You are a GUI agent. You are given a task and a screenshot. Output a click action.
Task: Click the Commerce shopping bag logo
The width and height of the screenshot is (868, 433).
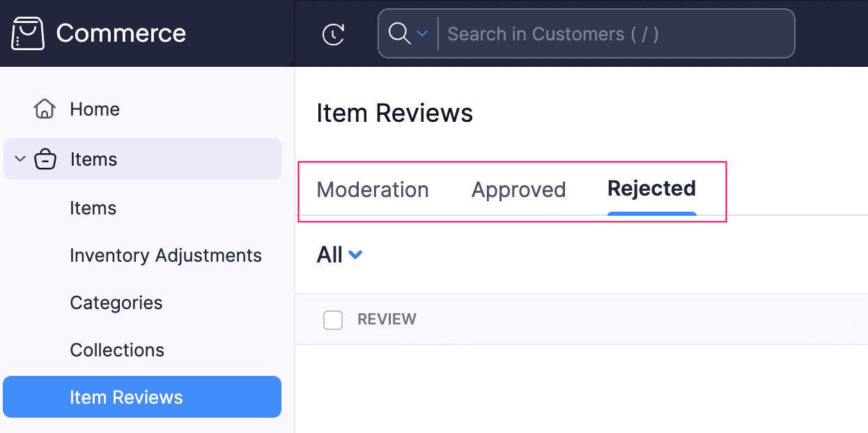pos(26,32)
